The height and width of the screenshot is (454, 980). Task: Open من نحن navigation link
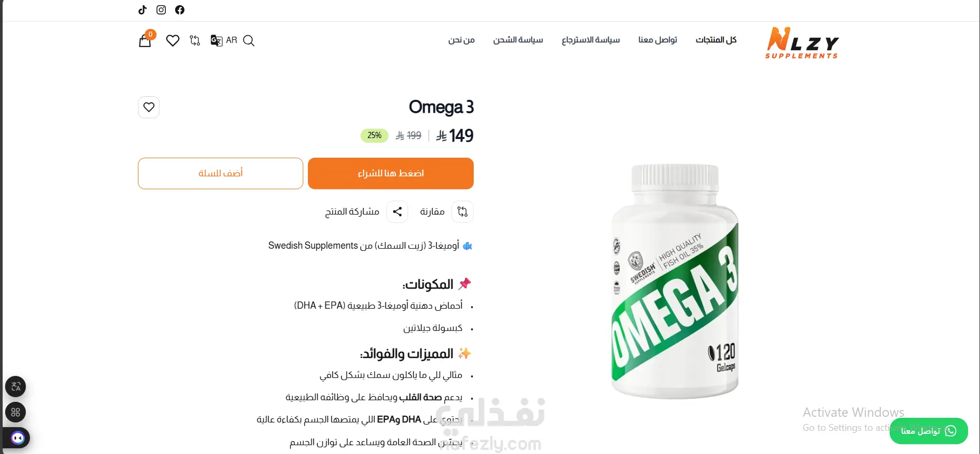coord(461,40)
